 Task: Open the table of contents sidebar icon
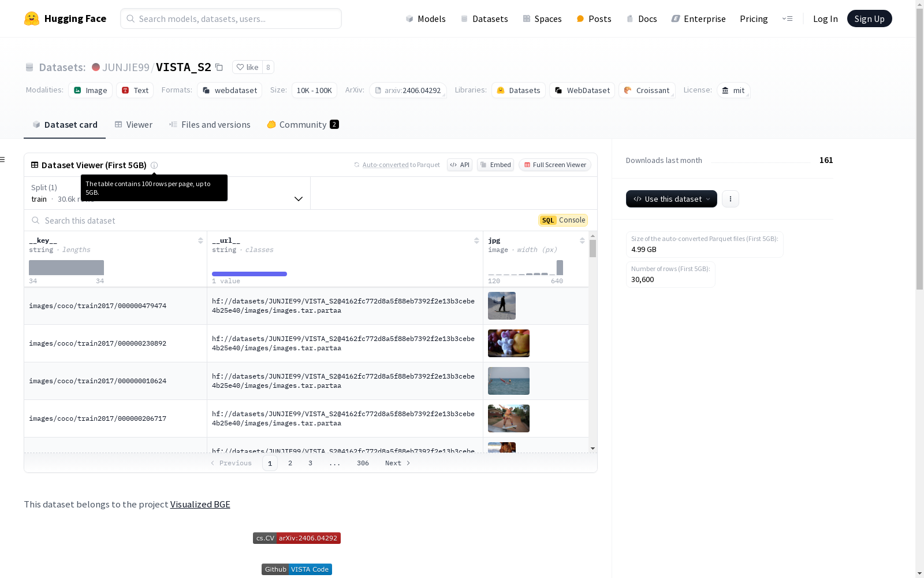point(3,160)
